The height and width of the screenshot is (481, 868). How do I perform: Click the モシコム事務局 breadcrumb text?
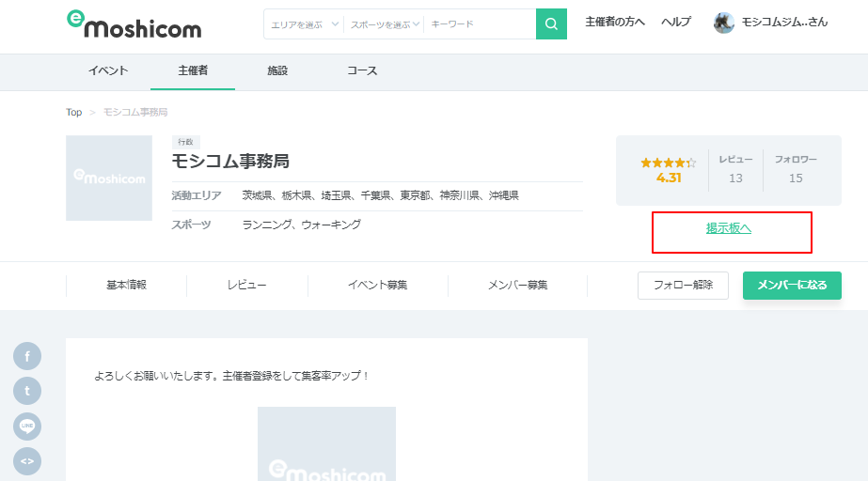pos(135,112)
